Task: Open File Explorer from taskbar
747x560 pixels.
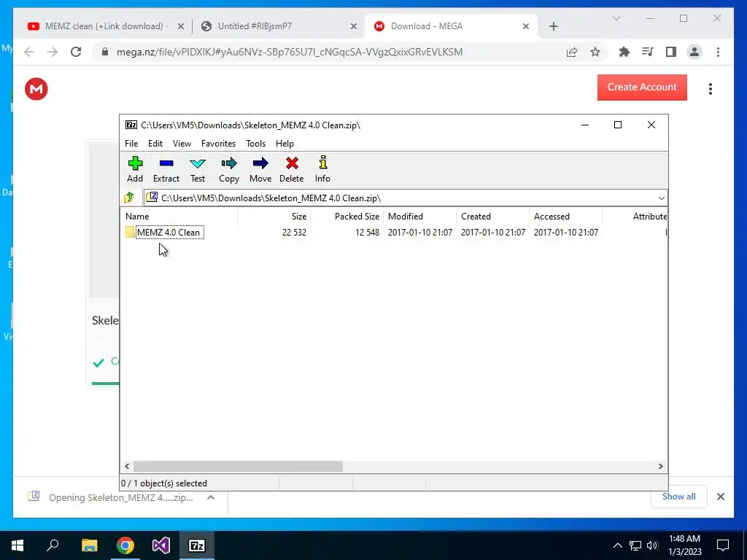Action: 89,545
